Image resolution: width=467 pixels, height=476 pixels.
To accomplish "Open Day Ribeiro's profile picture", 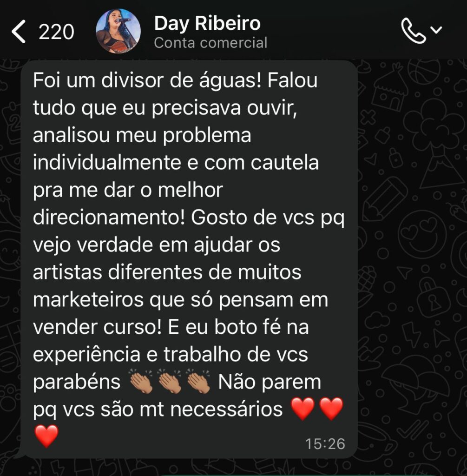I will [118, 31].
